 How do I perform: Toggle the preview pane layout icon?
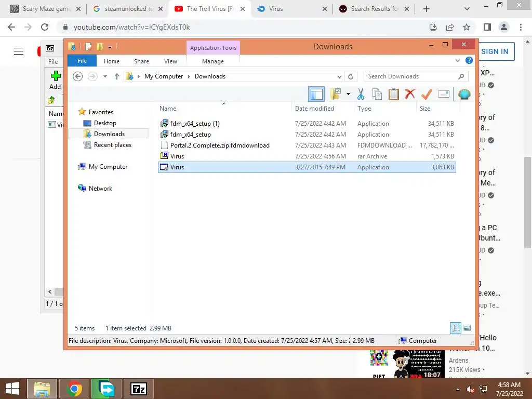point(316,94)
